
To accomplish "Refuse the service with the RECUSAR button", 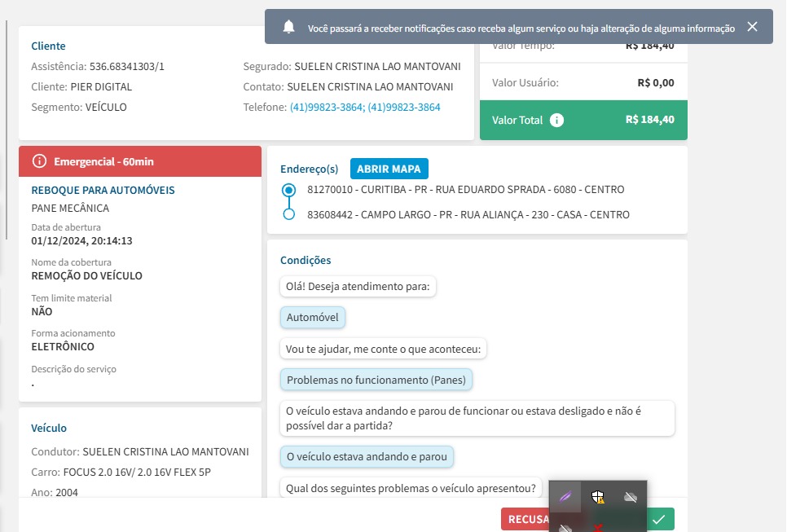I will click(x=525, y=519).
